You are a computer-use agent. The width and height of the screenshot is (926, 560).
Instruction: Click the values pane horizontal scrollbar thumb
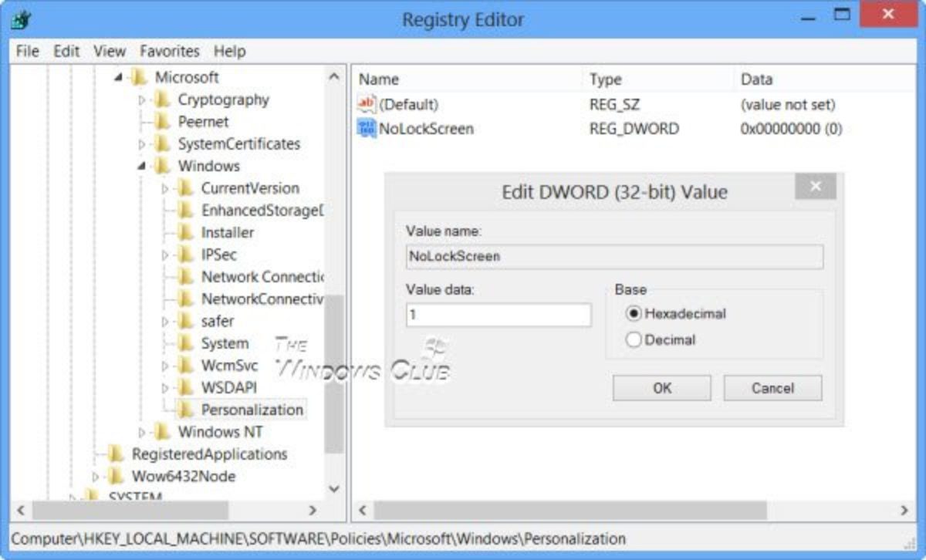tap(571, 511)
